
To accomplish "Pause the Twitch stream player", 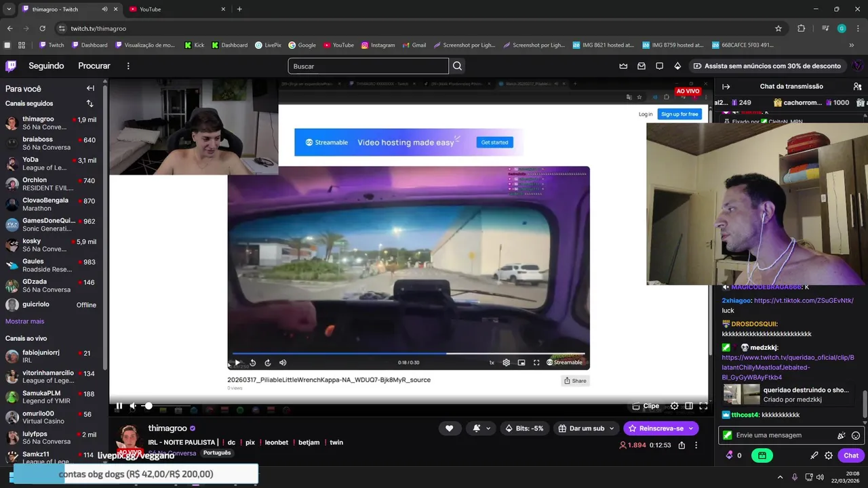I will [119, 406].
